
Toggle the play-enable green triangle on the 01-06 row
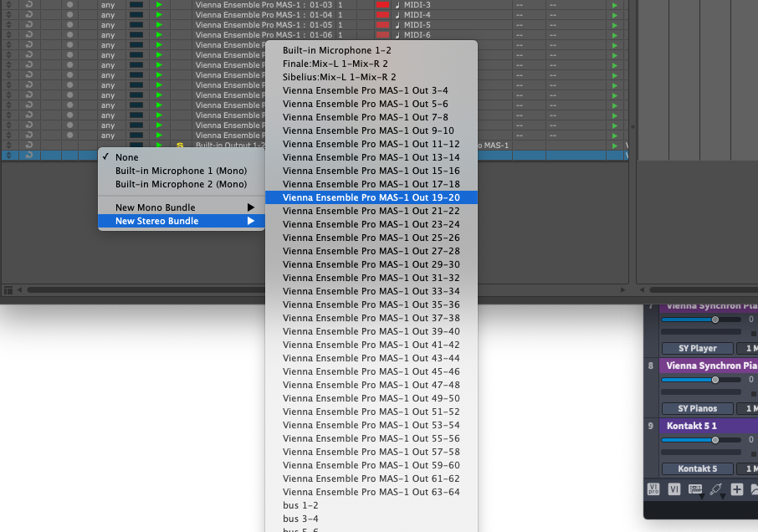click(x=159, y=35)
